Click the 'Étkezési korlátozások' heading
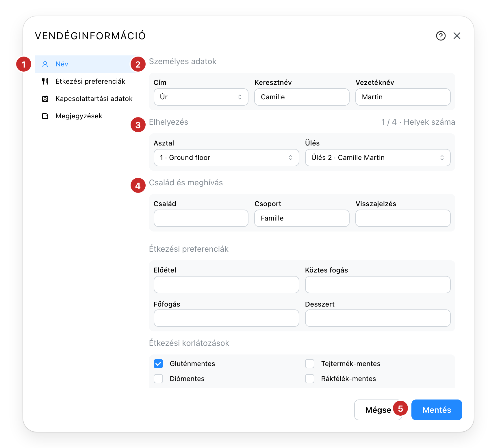The height and width of the screenshot is (448, 490). pos(189,343)
